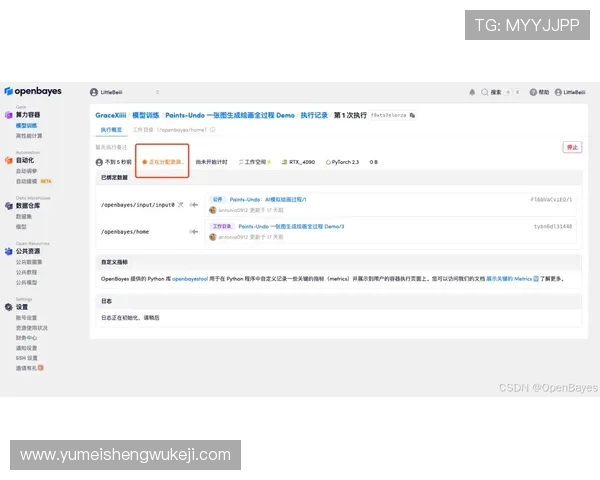The height and width of the screenshot is (480, 600).
Task: Open the 帮助 help icon
Action: 533,92
